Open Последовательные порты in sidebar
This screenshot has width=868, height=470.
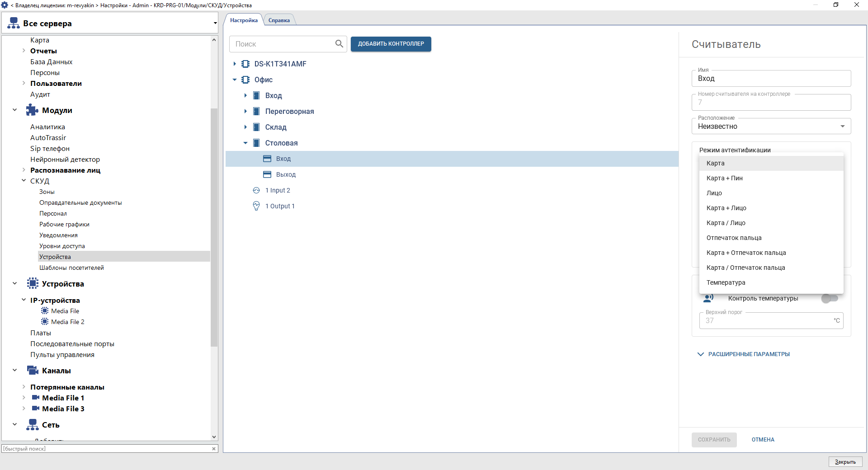point(72,343)
